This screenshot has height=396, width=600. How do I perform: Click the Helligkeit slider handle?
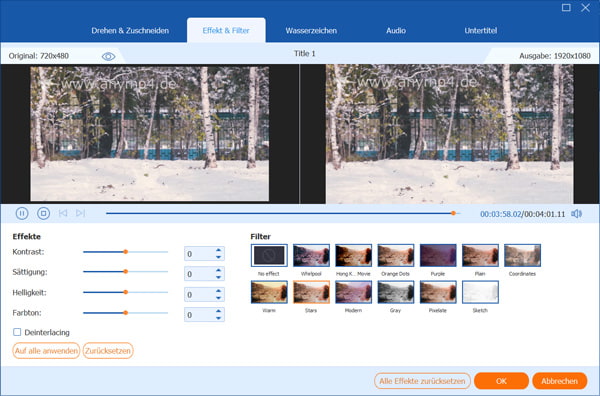coord(126,292)
